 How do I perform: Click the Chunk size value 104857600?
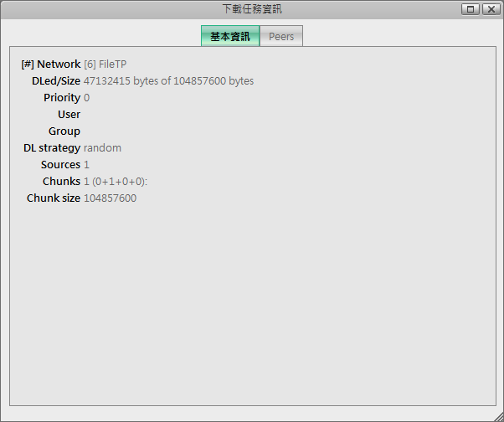click(110, 198)
